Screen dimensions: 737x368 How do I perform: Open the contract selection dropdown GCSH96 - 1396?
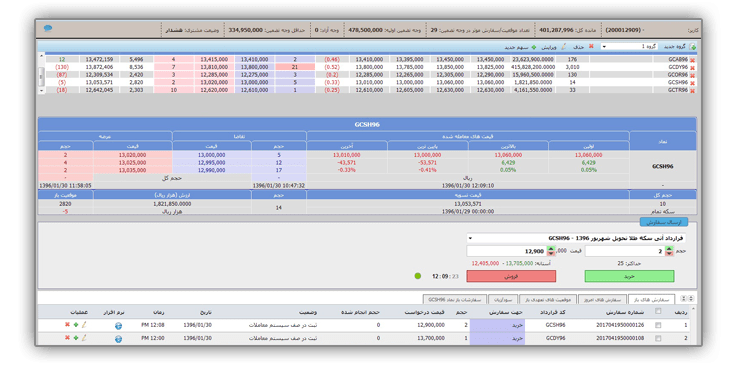coord(576,238)
